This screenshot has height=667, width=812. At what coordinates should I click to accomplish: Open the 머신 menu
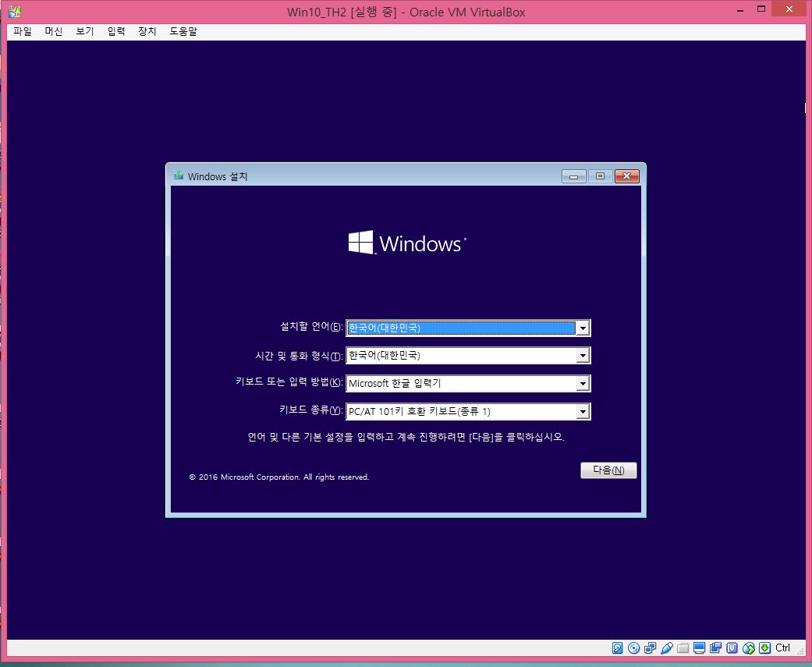53,31
